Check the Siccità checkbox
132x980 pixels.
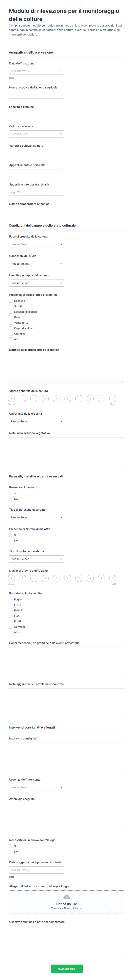(x=11, y=306)
